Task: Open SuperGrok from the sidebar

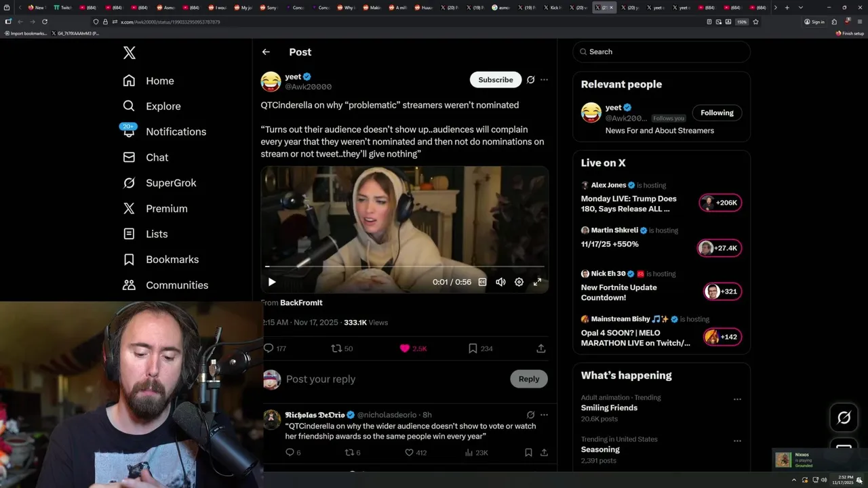Action: pyautogui.click(x=159, y=183)
